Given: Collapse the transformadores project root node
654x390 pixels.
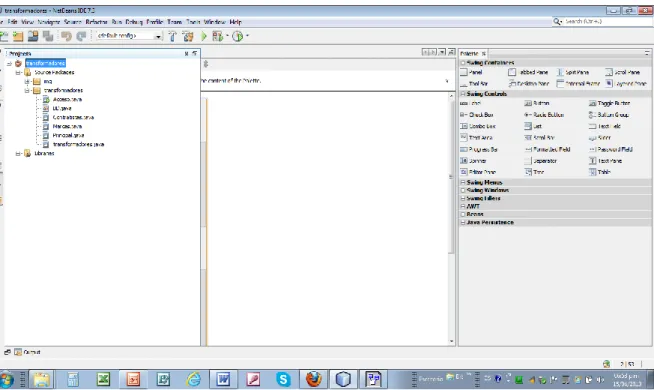Looking at the screenshot, I should point(9,64).
